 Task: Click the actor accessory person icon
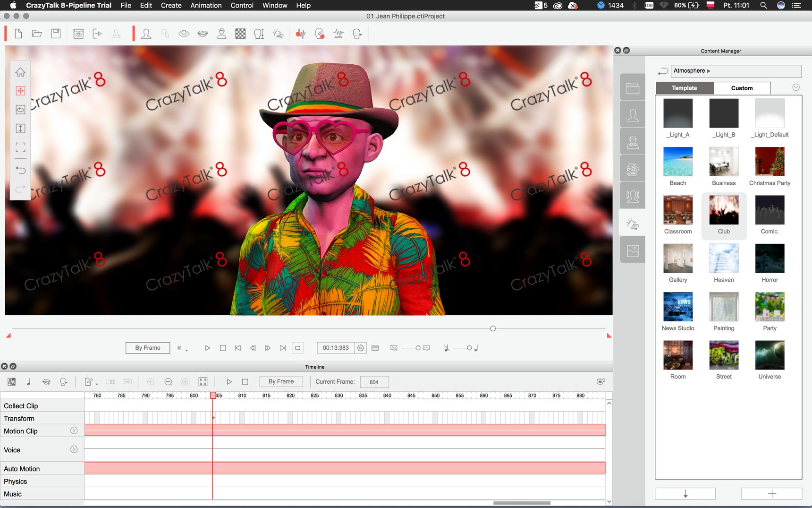221,34
